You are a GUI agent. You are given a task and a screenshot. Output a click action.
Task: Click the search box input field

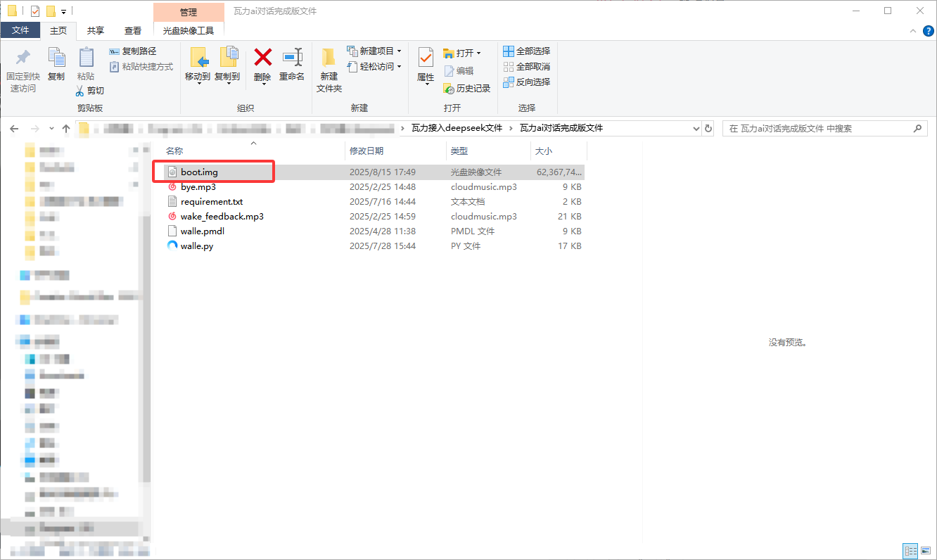(816, 129)
